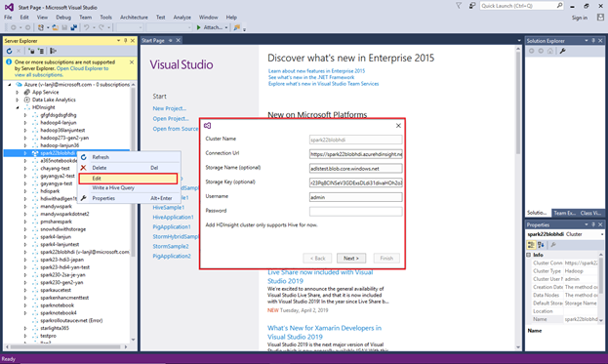Click into the Username field containing admin
Image resolution: width=608 pixels, height=364 pixels.
click(x=355, y=197)
